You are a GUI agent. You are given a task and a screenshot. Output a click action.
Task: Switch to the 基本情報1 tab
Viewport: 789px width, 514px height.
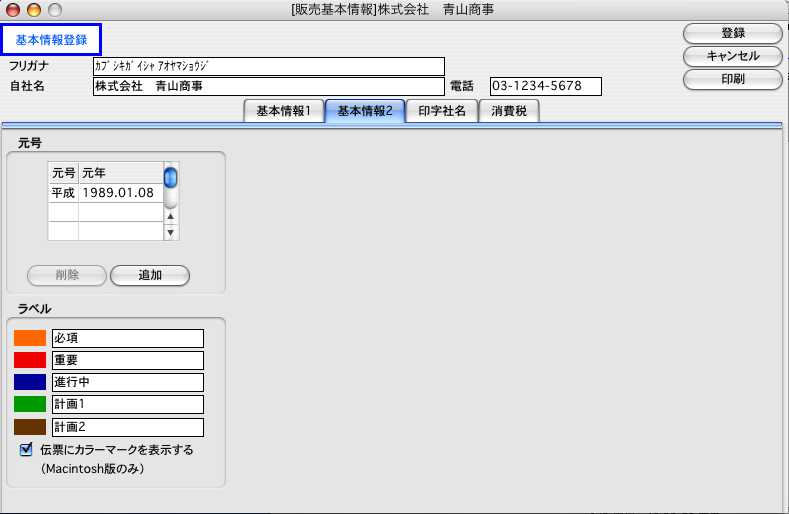pyautogui.click(x=284, y=111)
